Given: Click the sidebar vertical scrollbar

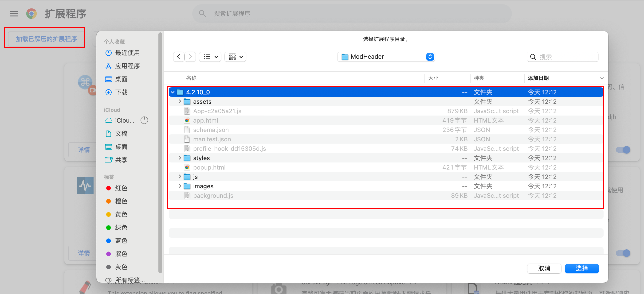Looking at the screenshot, I should point(160,153).
